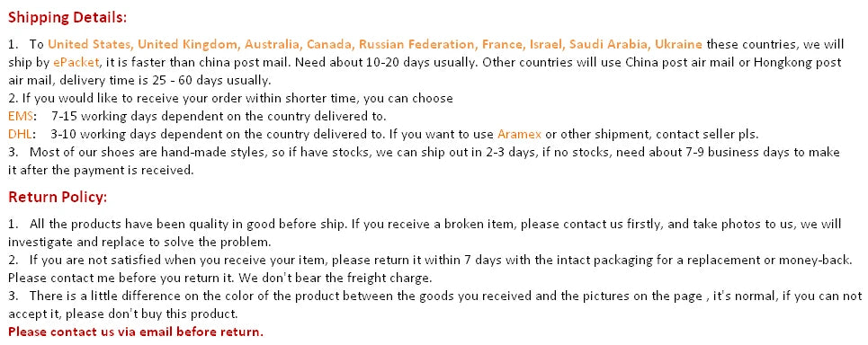Viewport: 868px width, 345px height.
Task: Click the orange EMS shipping label
Action: (20, 116)
